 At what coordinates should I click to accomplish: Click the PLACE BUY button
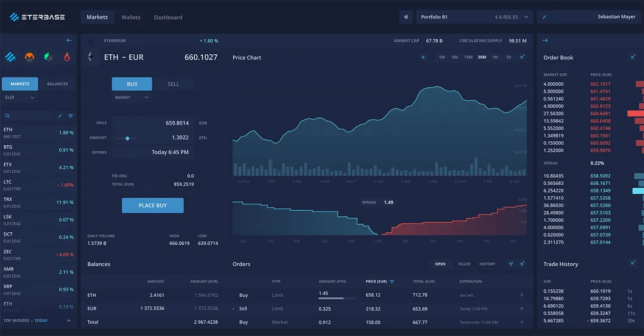153,206
